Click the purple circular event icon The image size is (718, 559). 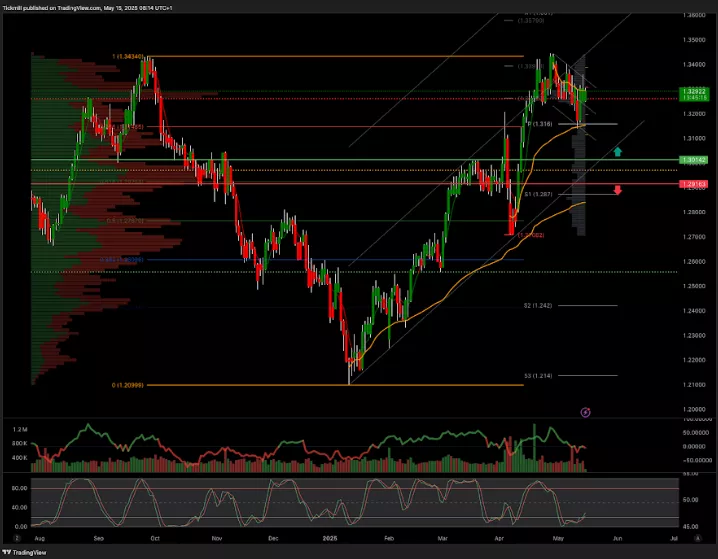point(586,411)
